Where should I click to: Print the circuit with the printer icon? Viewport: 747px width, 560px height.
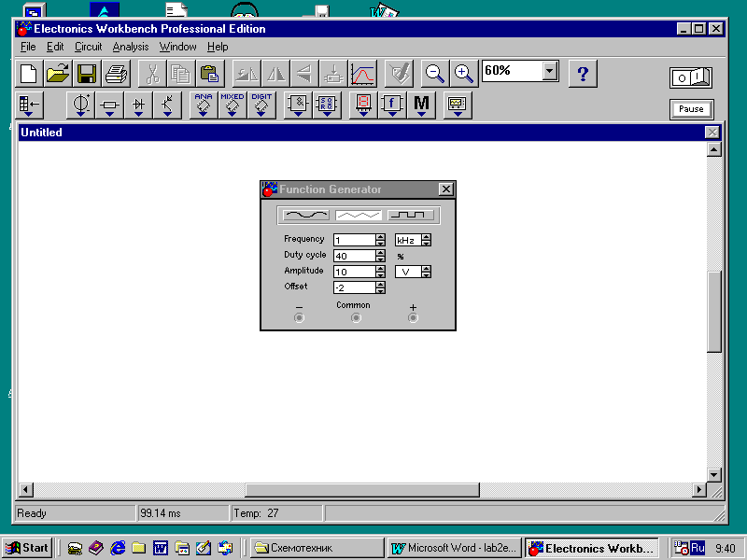116,74
